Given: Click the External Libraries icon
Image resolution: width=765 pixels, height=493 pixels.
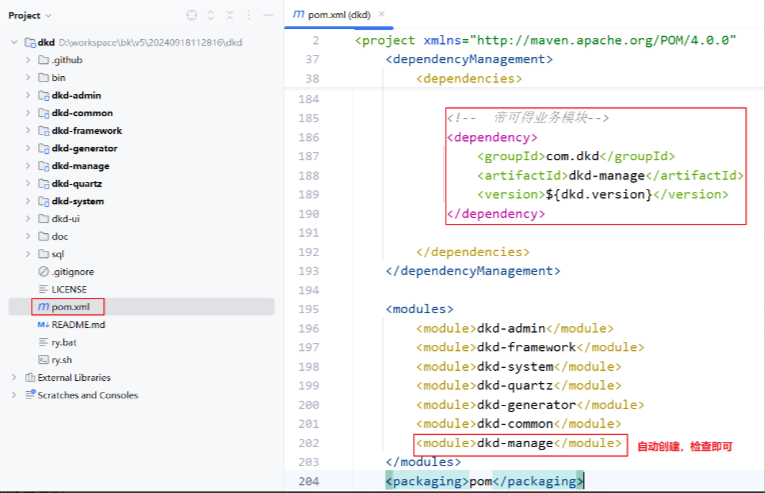Looking at the screenshot, I should pos(28,378).
